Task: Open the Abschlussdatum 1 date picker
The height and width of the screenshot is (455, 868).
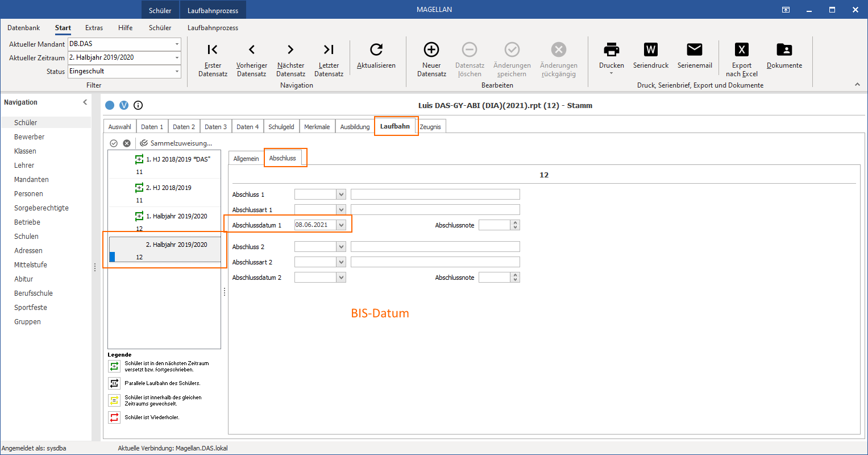Action: 341,225
